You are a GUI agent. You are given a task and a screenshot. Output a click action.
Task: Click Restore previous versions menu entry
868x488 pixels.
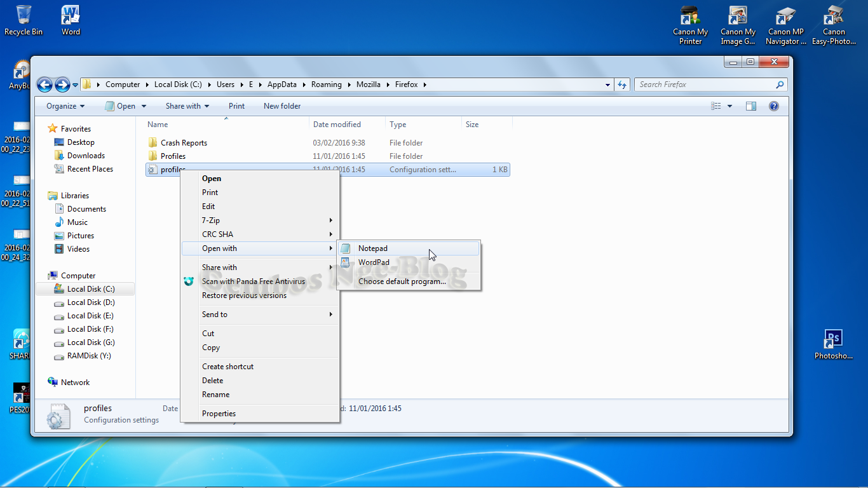pyautogui.click(x=260, y=295)
